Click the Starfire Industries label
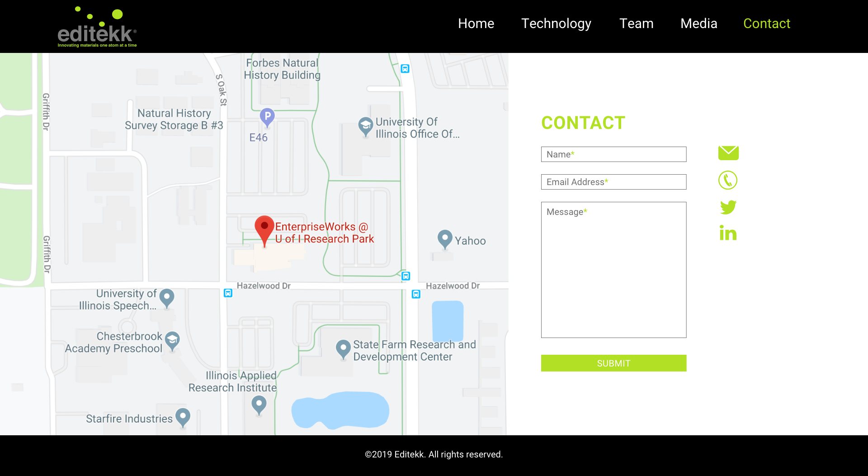The image size is (868, 476). pos(129,419)
